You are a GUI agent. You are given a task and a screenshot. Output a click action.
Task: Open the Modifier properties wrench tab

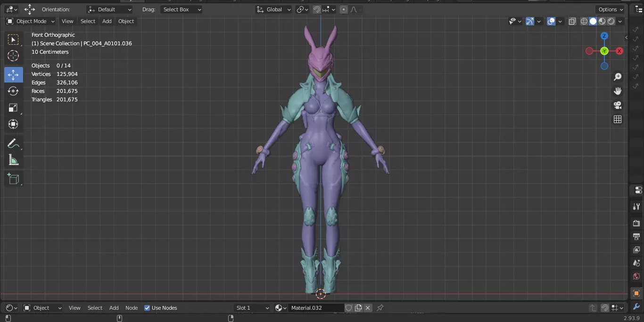636,306
